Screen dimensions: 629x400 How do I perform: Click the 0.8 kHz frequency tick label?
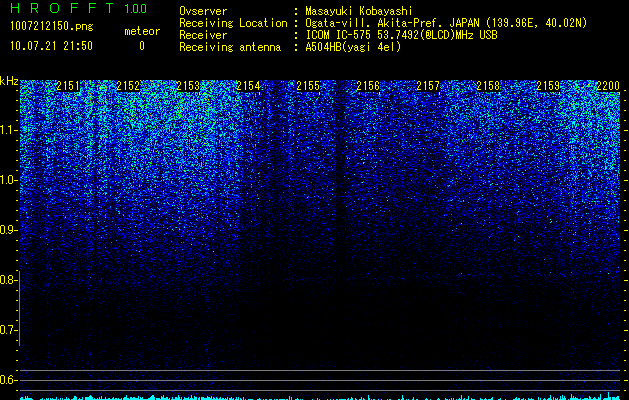(7, 280)
